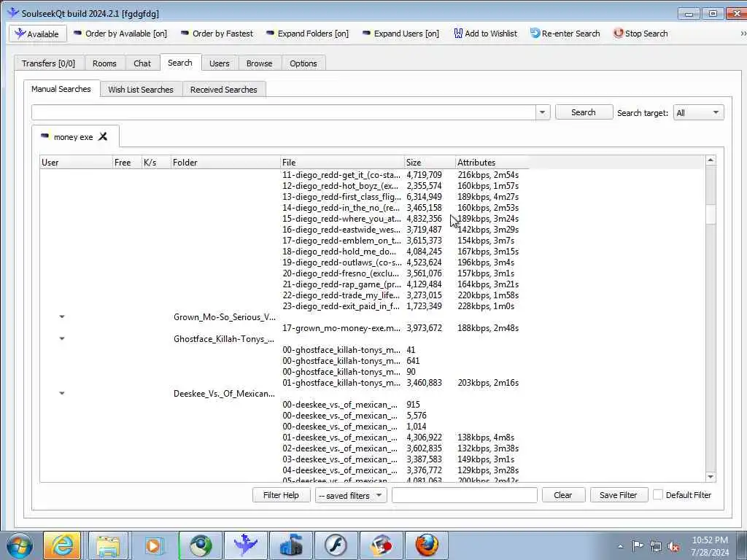The width and height of the screenshot is (747, 560).
Task: Open Filter Help
Action: click(x=281, y=495)
